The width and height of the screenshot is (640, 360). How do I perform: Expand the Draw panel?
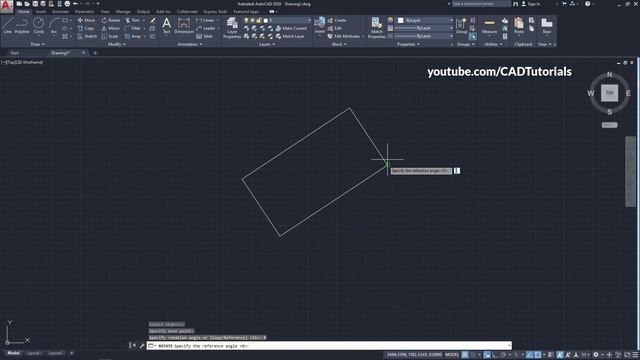[x=38, y=44]
